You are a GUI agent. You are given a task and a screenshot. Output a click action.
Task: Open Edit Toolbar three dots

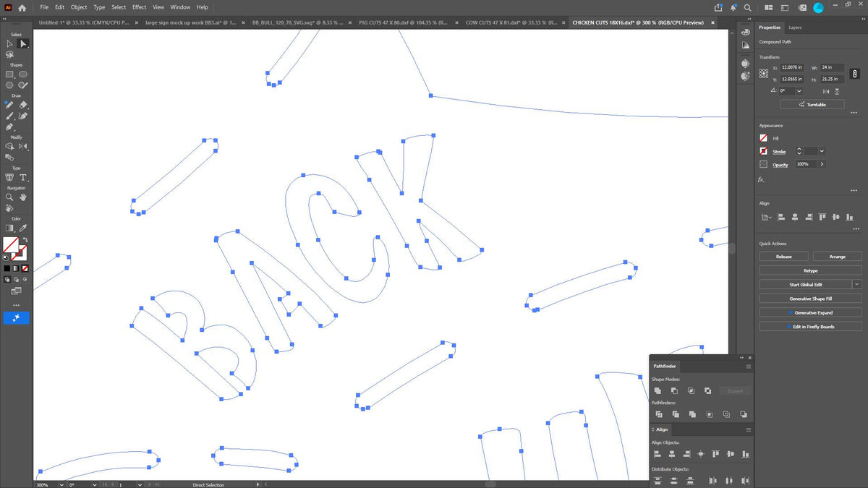point(16,305)
